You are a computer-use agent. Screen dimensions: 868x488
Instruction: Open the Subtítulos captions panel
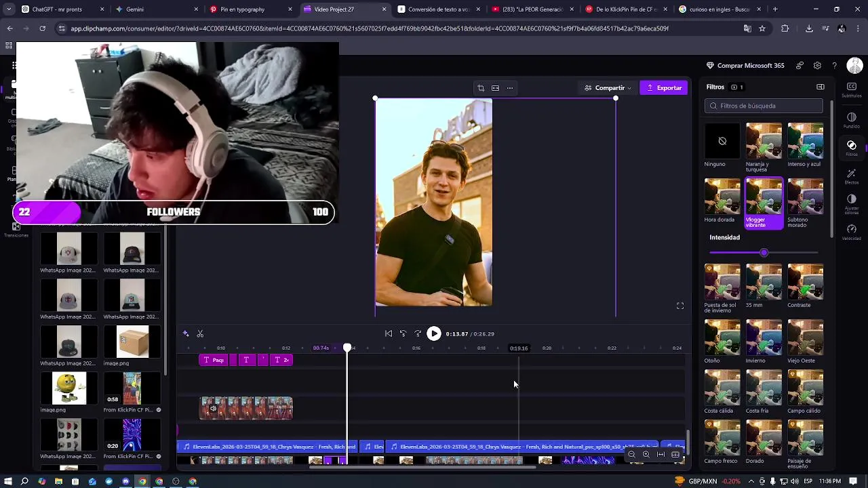[x=852, y=89]
